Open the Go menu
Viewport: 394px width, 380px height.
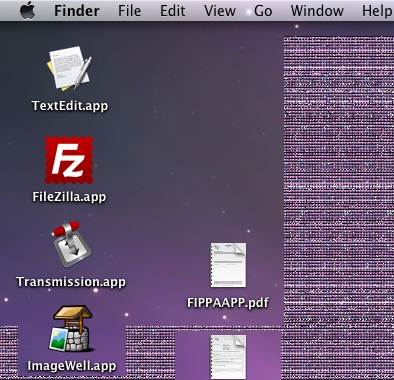(263, 11)
